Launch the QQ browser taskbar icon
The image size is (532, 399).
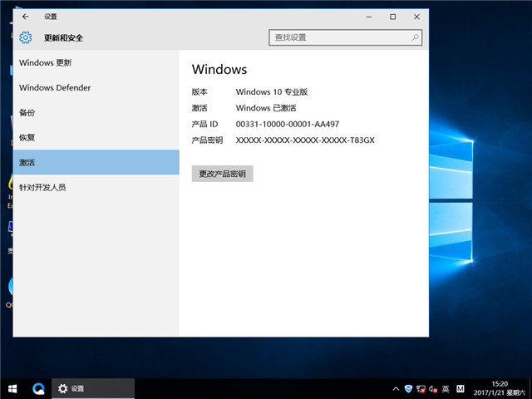39,388
